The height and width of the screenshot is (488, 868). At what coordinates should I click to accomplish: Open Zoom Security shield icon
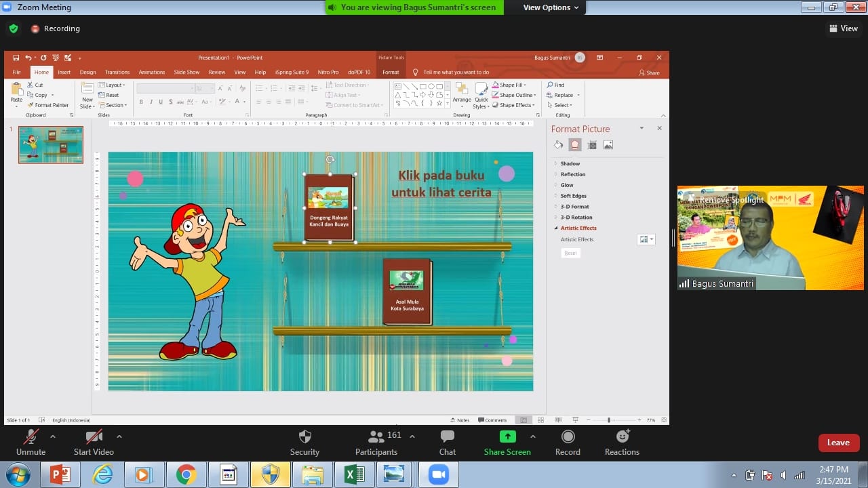click(304, 443)
